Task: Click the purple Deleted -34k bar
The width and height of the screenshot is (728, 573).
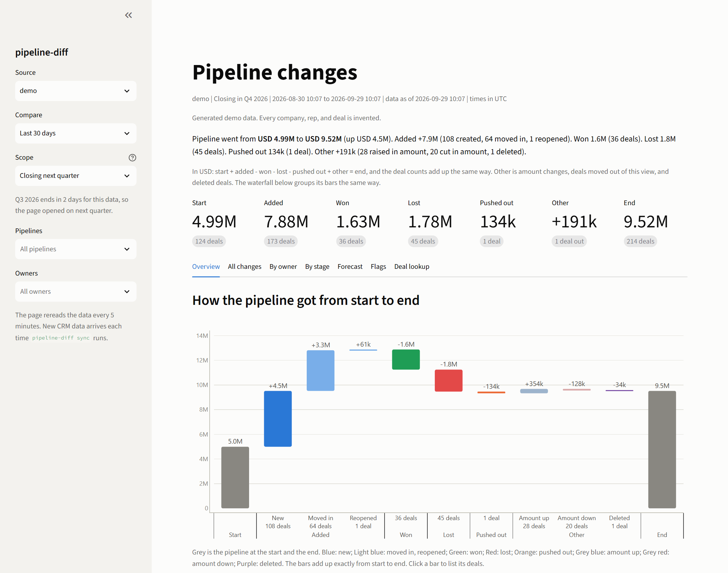Action: [619, 391]
